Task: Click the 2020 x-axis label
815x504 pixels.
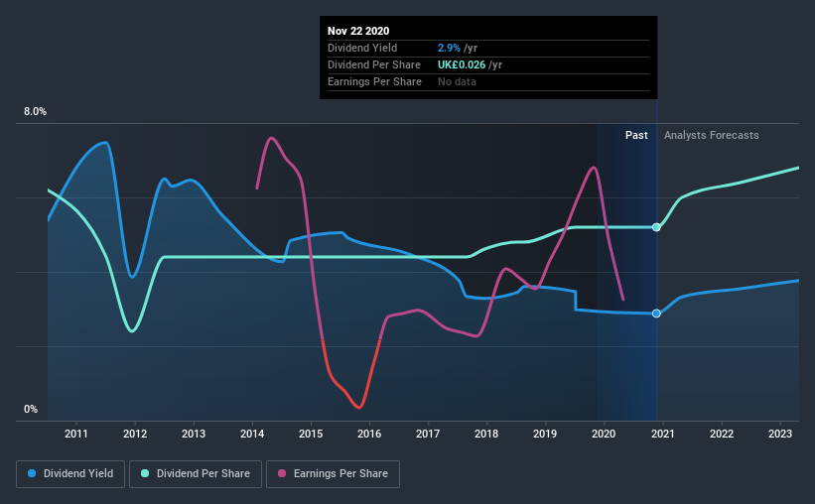Action: tap(604, 434)
